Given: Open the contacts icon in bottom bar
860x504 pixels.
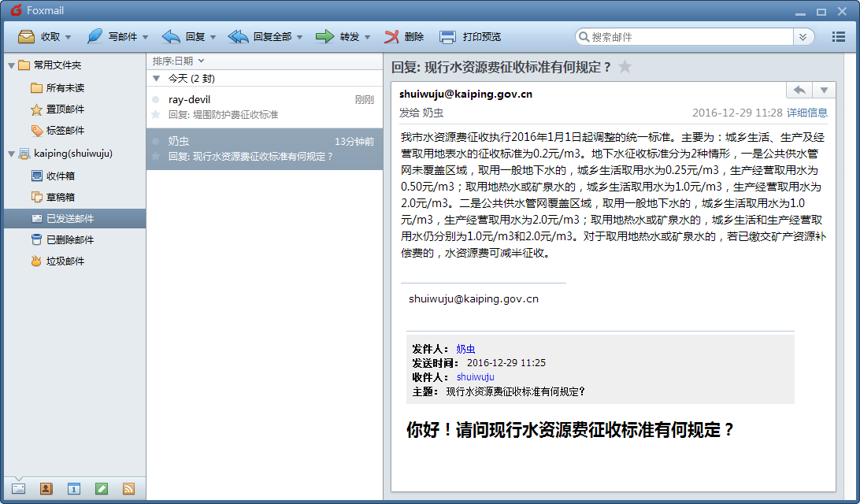Looking at the screenshot, I should [x=46, y=488].
